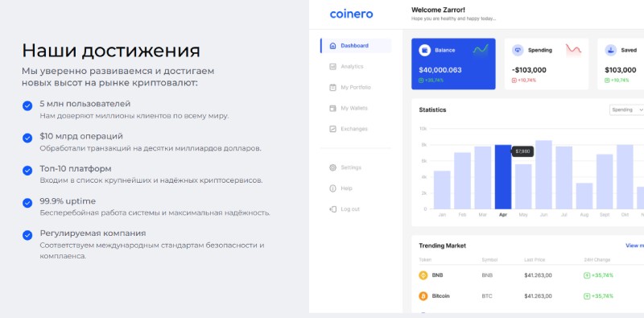This screenshot has width=644, height=318.
Task: Click the checkmark beside 99.9% uptime
Action: 27,203
